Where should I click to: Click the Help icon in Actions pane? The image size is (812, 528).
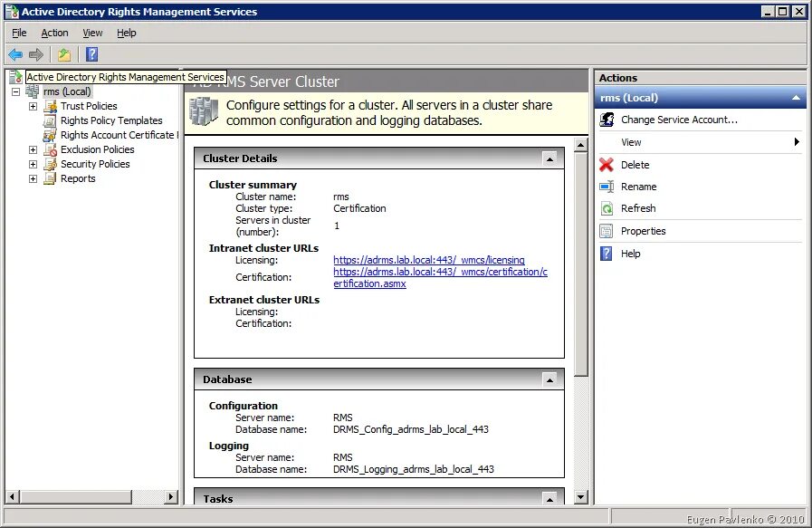607,254
